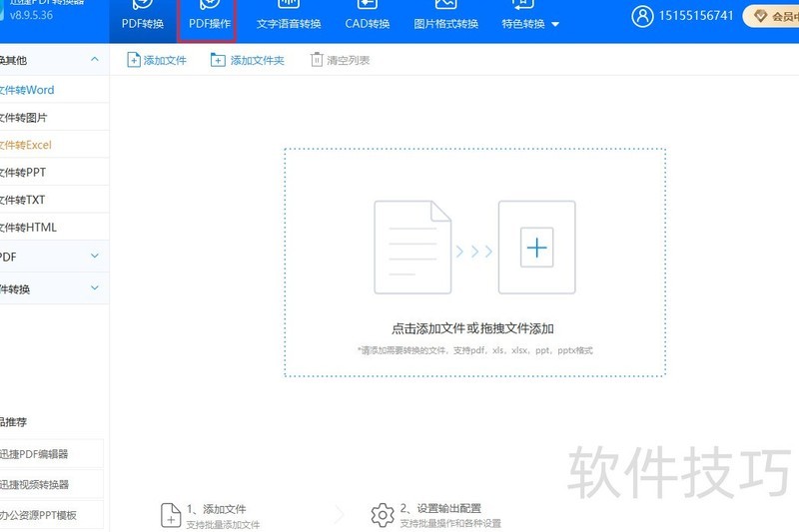Click the diamond VIP icon
Viewport: 799px width, 532px height.
760,16
